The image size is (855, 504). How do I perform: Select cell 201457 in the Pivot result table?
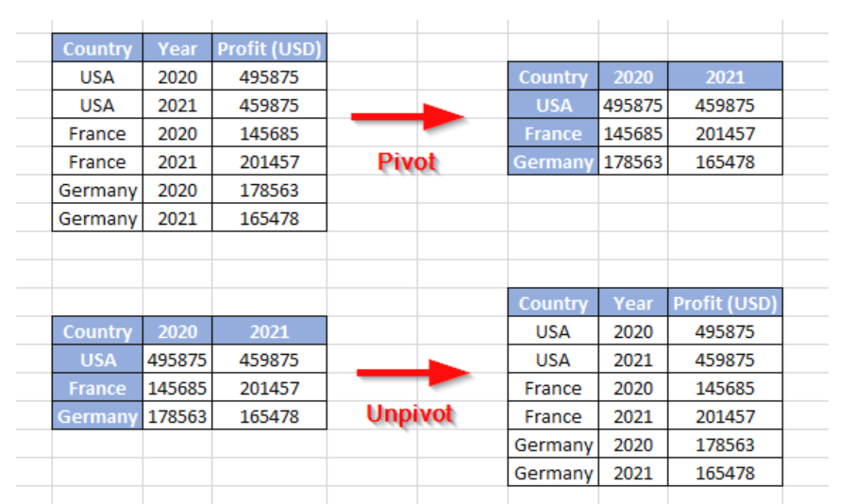click(725, 133)
